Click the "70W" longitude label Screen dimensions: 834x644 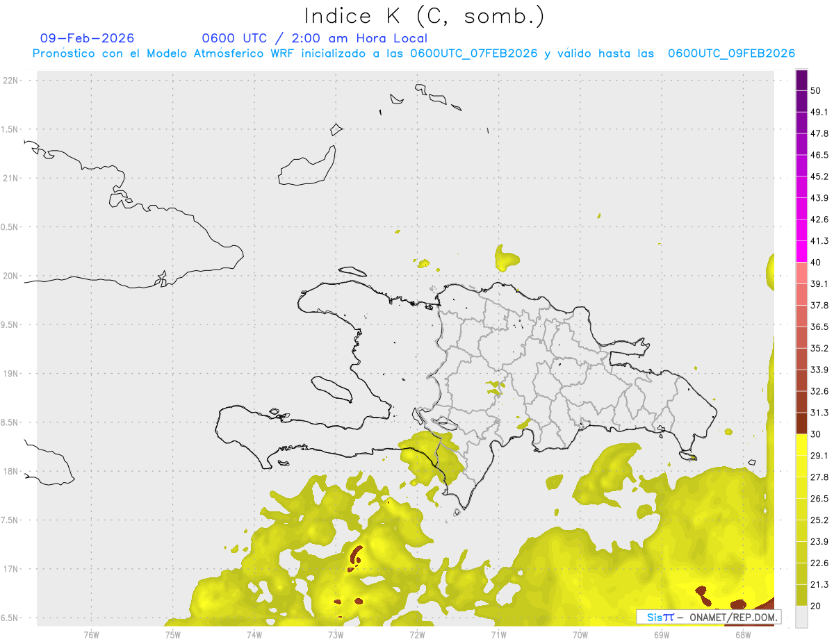[x=580, y=634]
